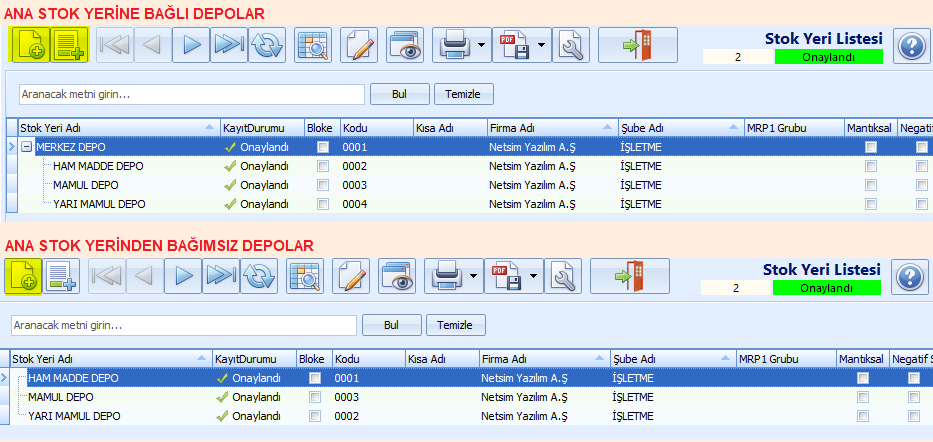The height and width of the screenshot is (442, 933).
Task: Click exit door button in lower toolbar
Action: pyautogui.click(x=630, y=276)
